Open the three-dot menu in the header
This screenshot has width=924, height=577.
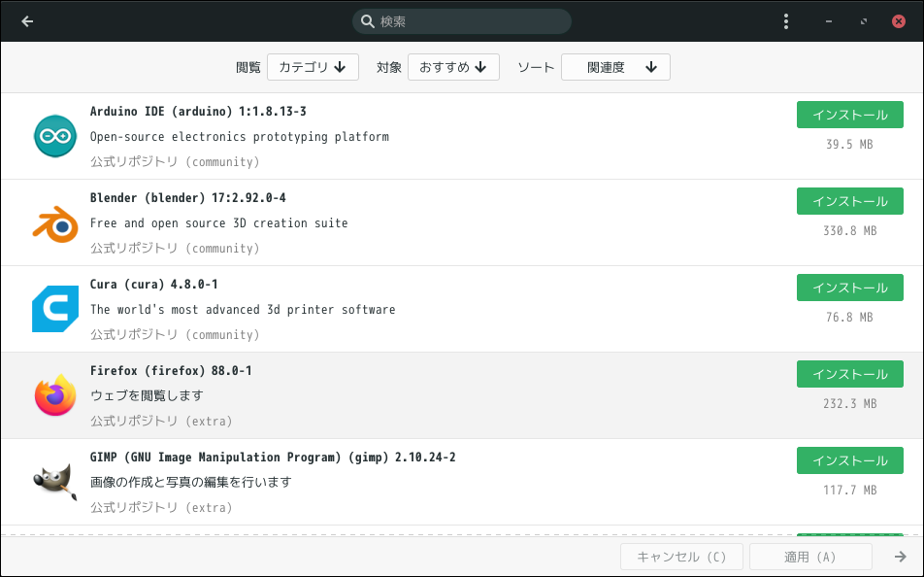tap(785, 21)
